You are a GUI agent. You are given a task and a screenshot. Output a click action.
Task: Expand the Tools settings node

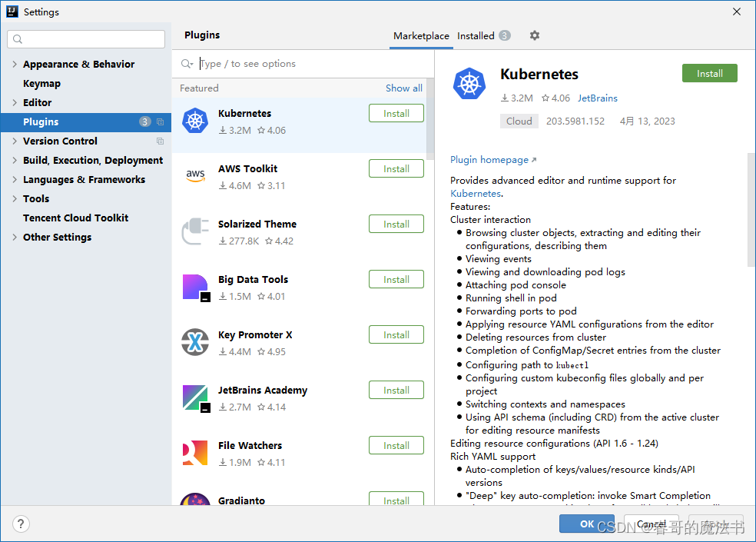[x=15, y=198]
